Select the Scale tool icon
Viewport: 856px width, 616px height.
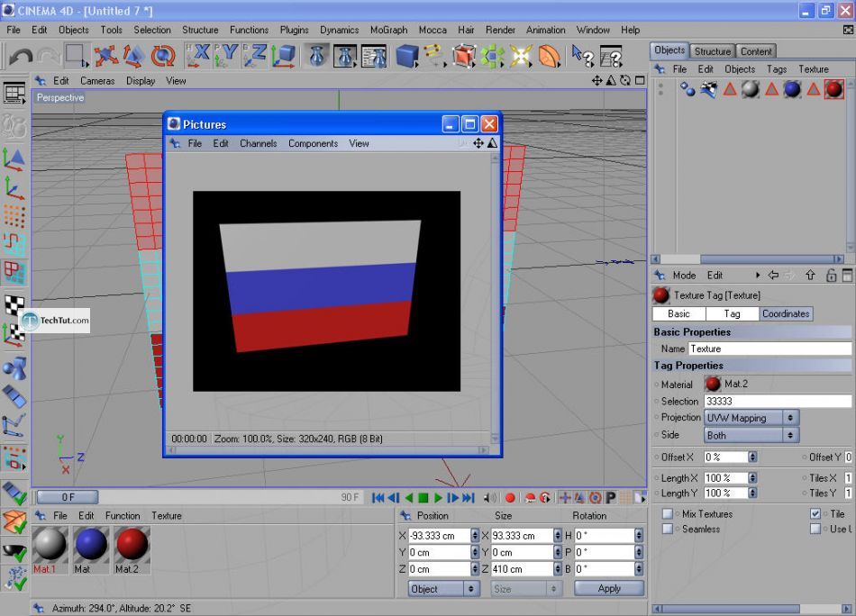(x=133, y=56)
